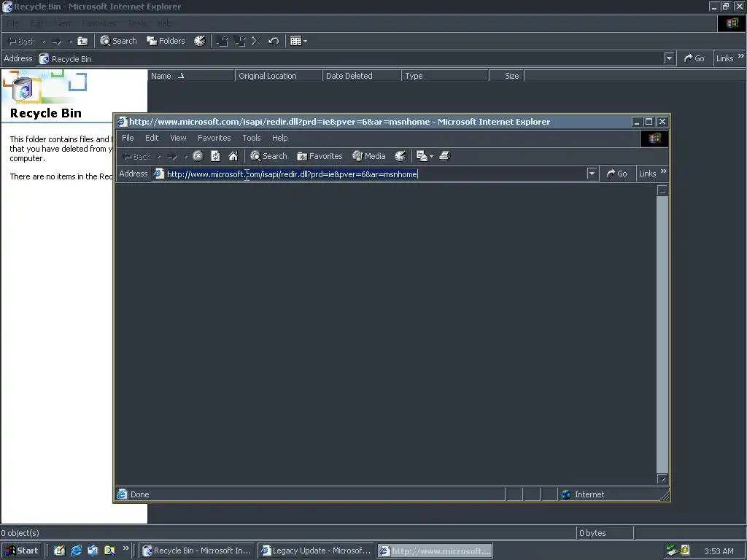Click page icon beside URL in address bar
The height and width of the screenshot is (560, 747).
[x=158, y=174]
